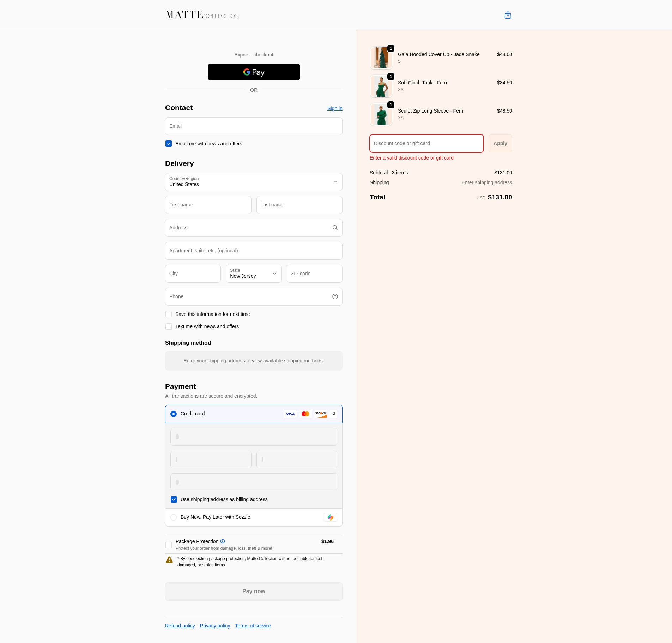Pay with the Google Pay button

(254, 72)
